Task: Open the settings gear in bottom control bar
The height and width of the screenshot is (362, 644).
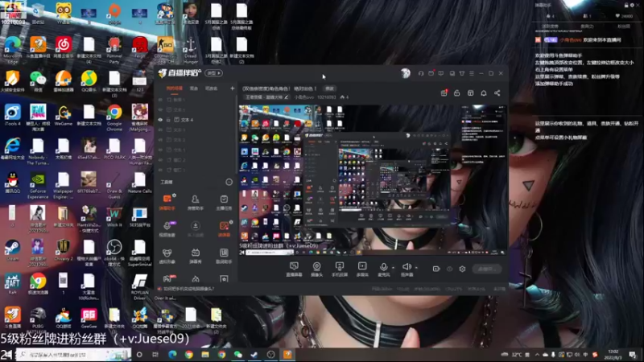Action: (x=462, y=269)
